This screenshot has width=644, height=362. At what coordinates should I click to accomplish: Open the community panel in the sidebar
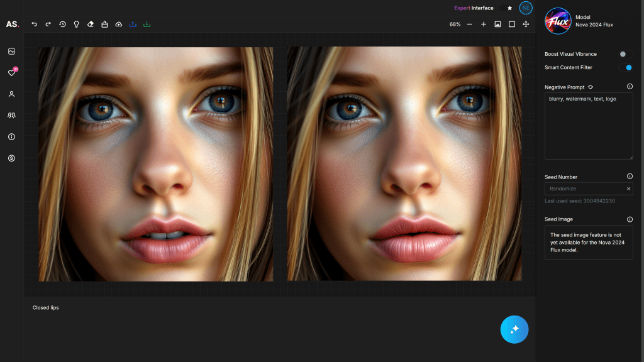(11, 115)
